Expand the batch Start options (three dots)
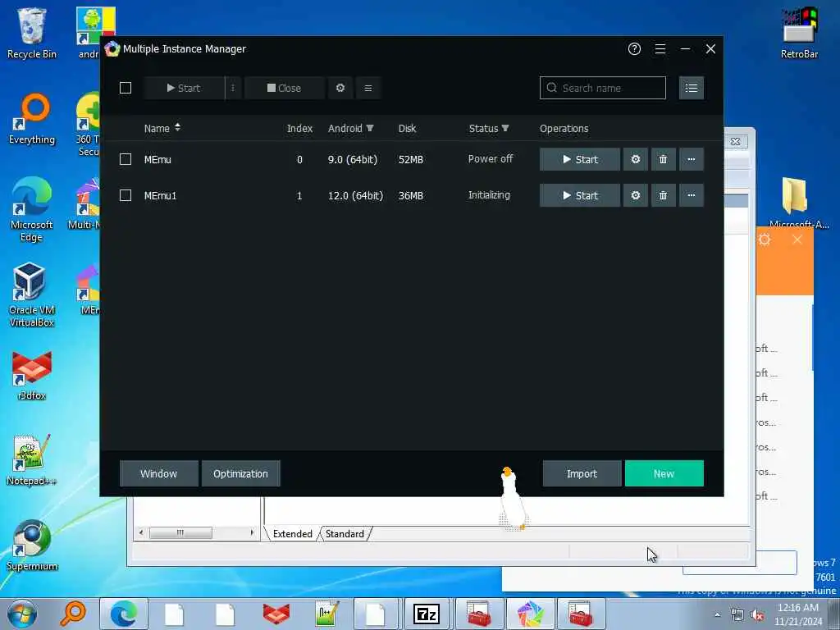Image resolution: width=840 pixels, height=630 pixels. [x=233, y=88]
